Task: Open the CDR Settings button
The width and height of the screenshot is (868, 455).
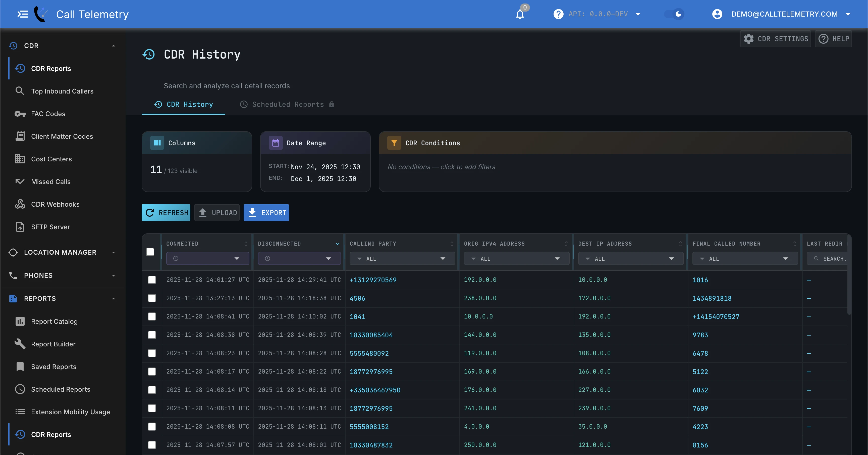Action: [x=775, y=39]
